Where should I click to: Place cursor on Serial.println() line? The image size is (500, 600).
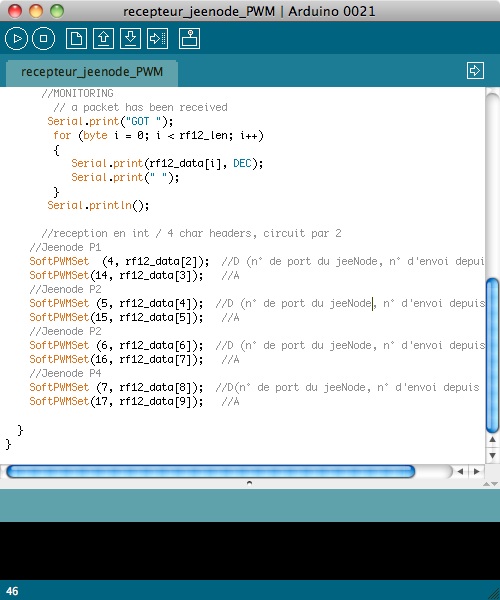(x=98, y=205)
